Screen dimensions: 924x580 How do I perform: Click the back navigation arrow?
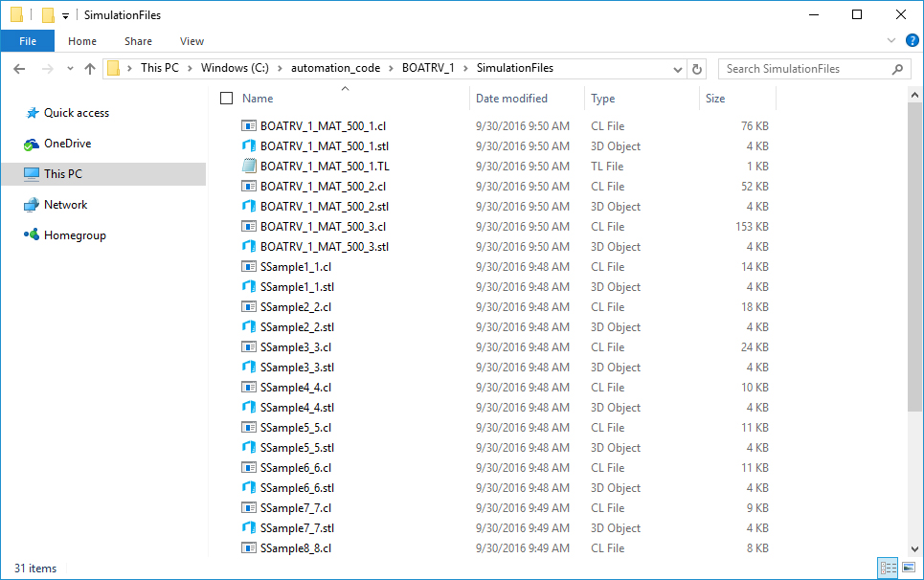click(x=19, y=68)
